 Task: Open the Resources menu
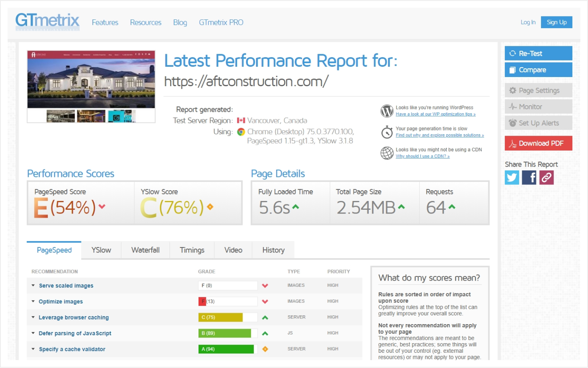coord(145,22)
